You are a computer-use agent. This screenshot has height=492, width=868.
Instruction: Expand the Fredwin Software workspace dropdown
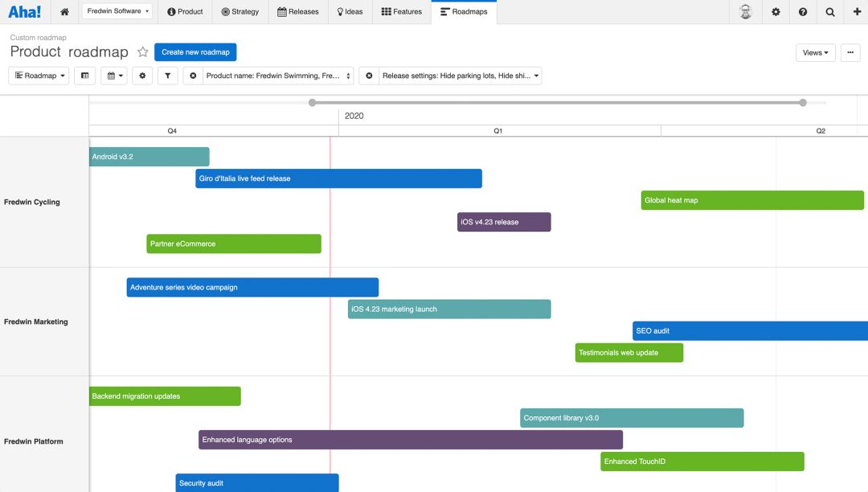(117, 11)
